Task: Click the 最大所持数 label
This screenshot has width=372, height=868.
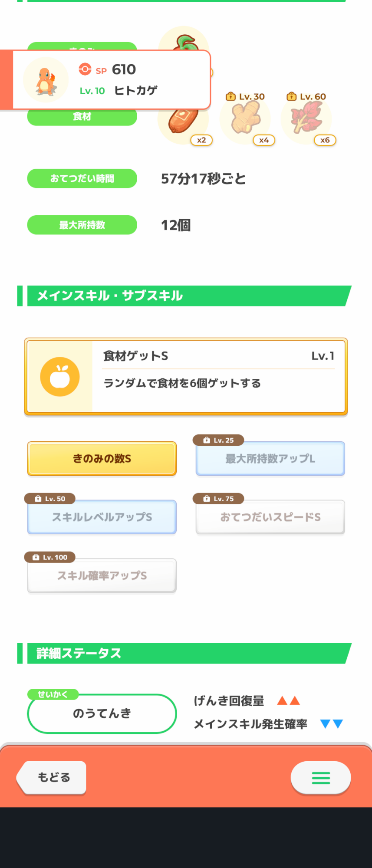Action: coord(82,225)
